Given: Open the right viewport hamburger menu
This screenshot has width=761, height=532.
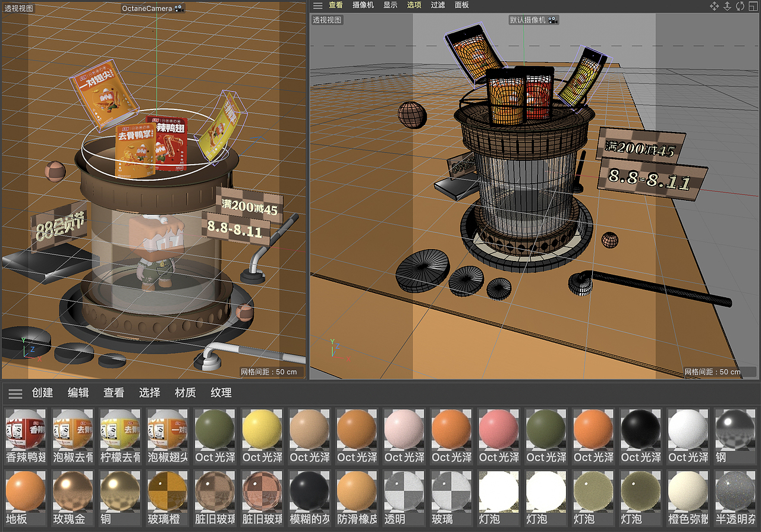Looking at the screenshot, I should pos(318,5).
